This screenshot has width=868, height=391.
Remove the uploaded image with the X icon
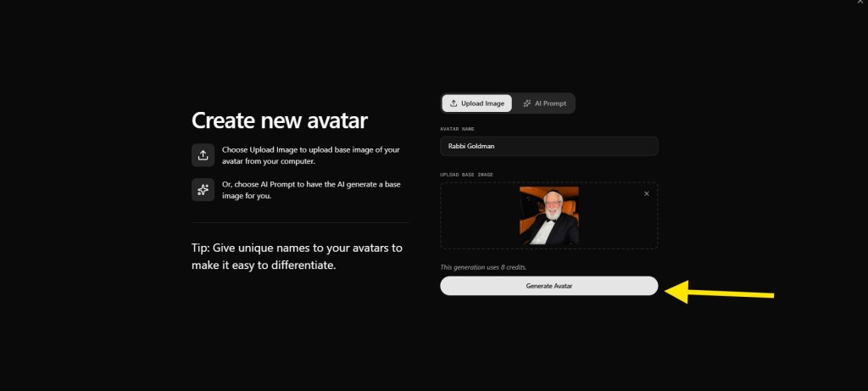pos(646,194)
